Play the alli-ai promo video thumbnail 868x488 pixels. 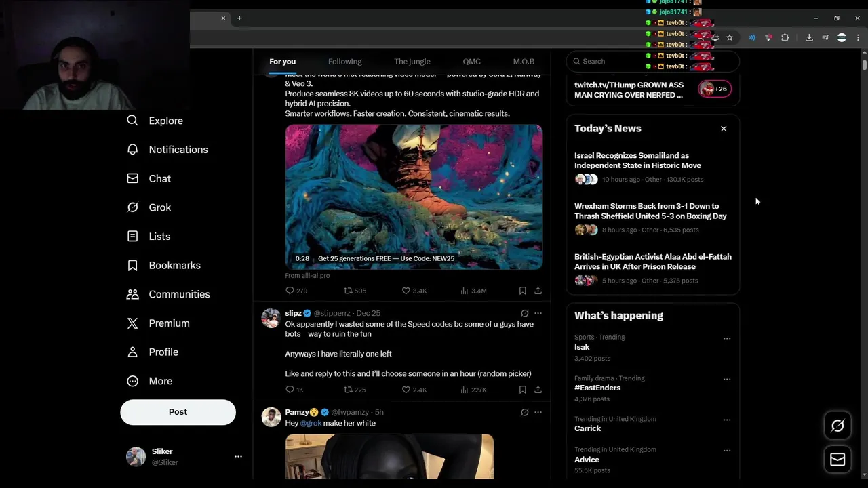click(x=414, y=197)
